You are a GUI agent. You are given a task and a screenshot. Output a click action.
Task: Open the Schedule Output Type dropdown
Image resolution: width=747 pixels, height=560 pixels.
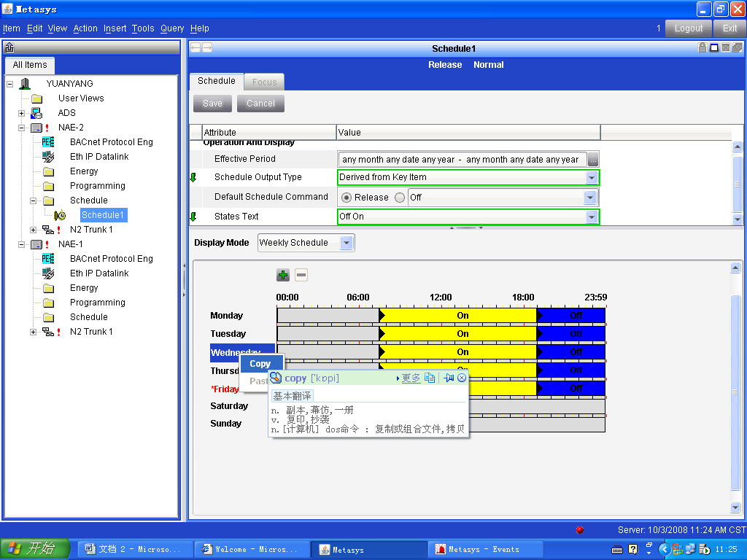point(591,177)
